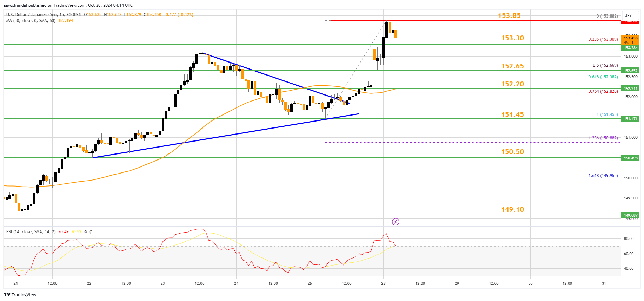This screenshot has height=301, width=644.
Task: Click the orange 150.50 level label
Action: coord(512,152)
